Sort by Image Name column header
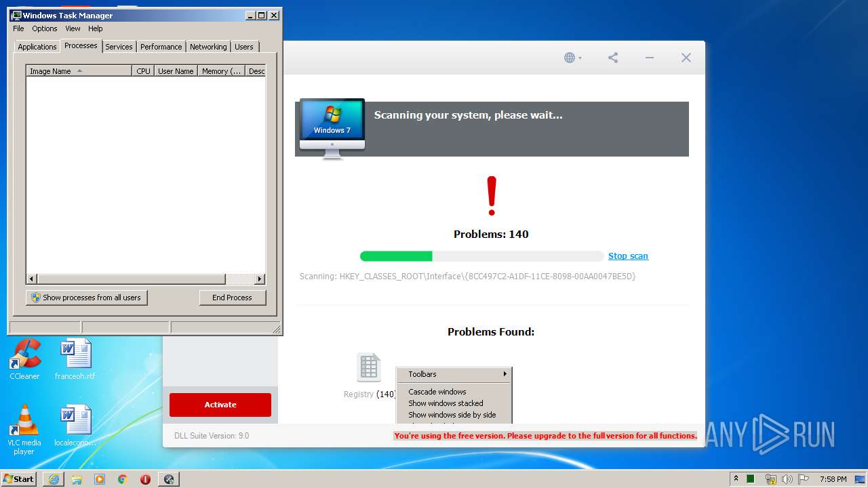 (79, 70)
